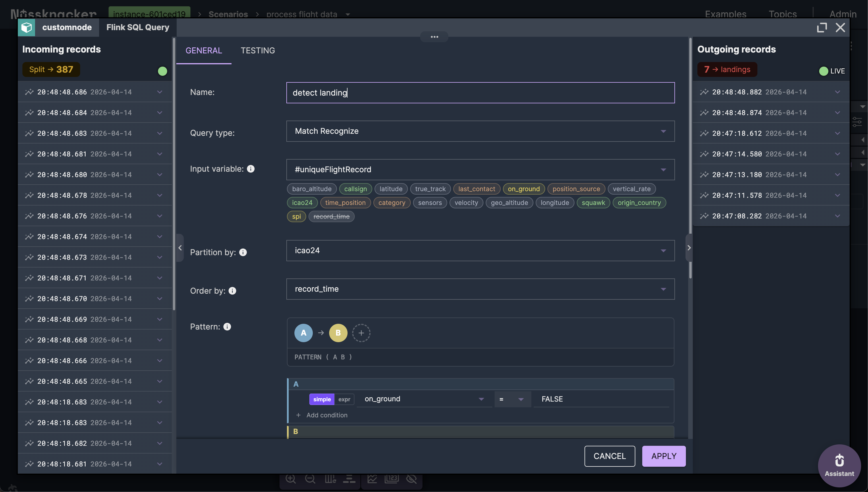Image resolution: width=868 pixels, height=492 pixels.
Task: Click the customnode cube icon
Action: 27,27
